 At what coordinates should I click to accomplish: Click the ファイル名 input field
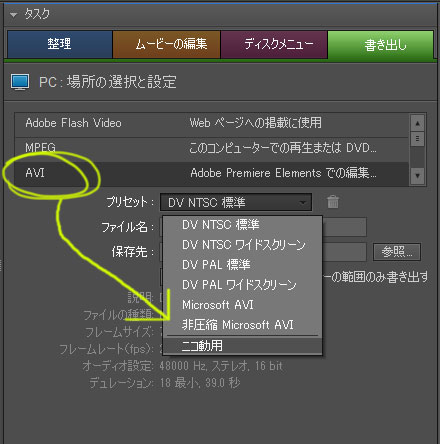tap(263, 227)
